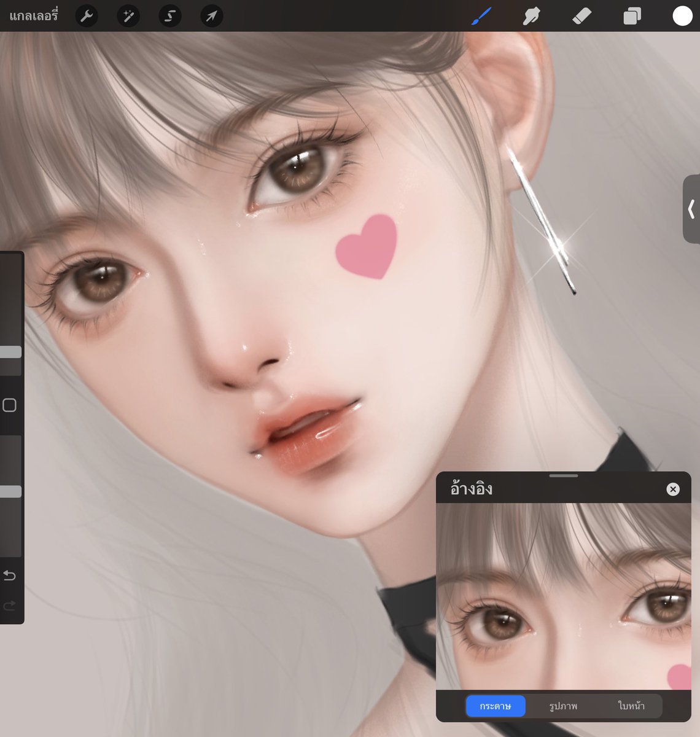This screenshot has height=737, width=700.
Task: Close the อ้างอิง reference window
Action: pyautogui.click(x=673, y=489)
